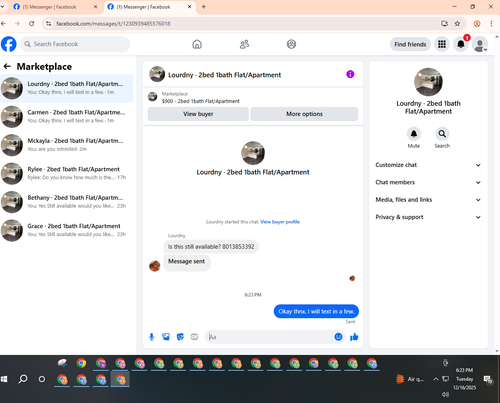
Task: Search in conversation magnifier icon
Action: pos(442,134)
